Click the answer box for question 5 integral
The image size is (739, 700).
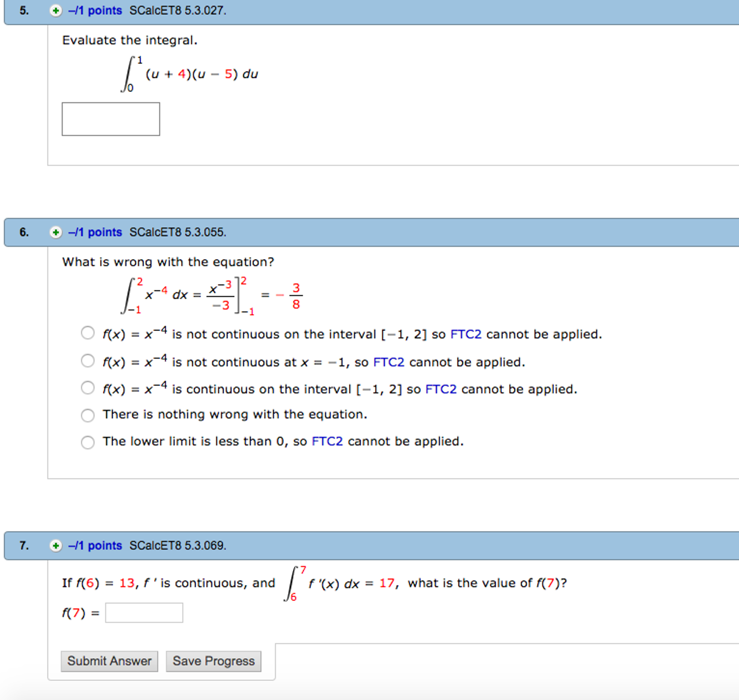111,119
